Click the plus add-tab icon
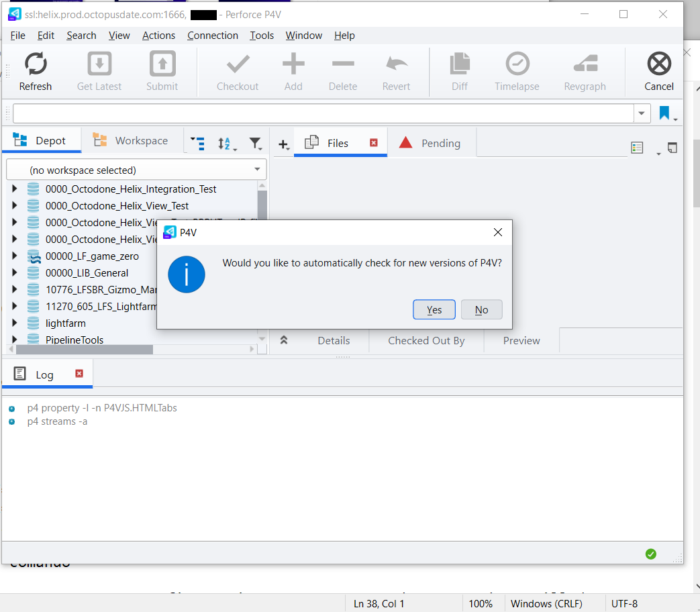Image resolution: width=700 pixels, height=612 pixels. (283, 144)
